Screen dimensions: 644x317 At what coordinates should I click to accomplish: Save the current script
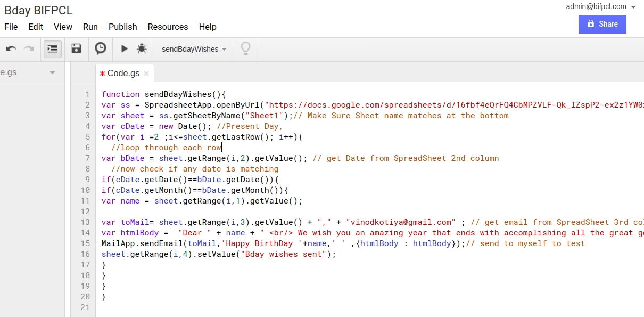76,48
